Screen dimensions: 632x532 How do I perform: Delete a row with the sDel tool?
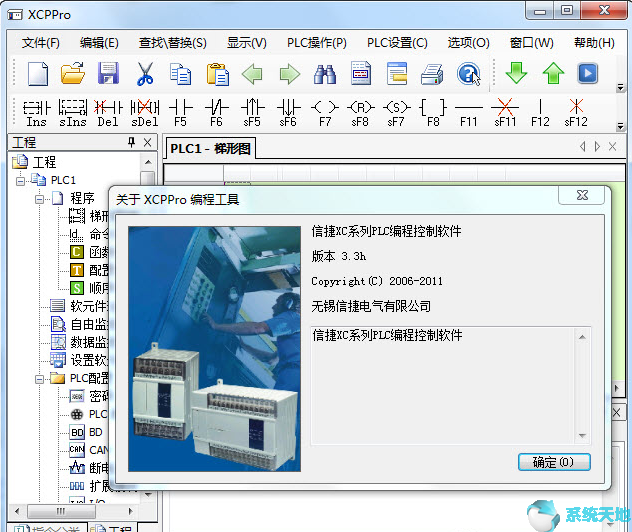tap(144, 113)
